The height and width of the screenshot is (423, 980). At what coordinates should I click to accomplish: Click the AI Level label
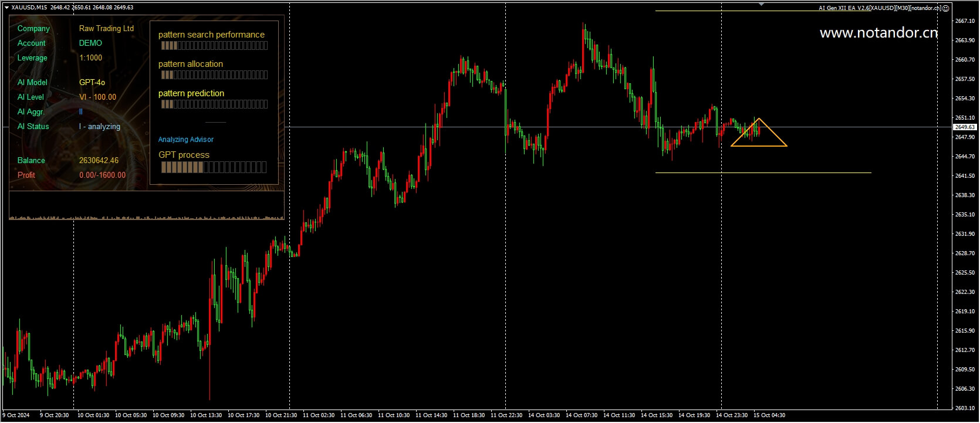pos(31,97)
